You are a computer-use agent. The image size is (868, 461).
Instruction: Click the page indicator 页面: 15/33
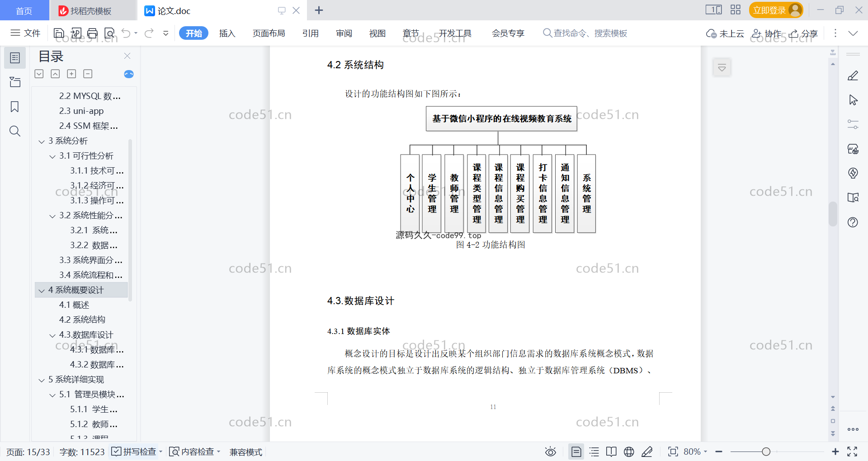coord(28,452)
